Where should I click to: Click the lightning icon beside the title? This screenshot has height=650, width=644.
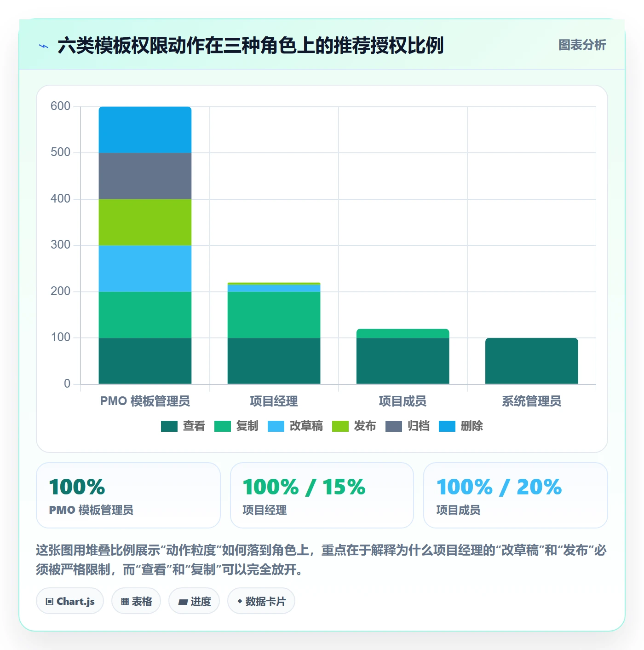pyautogui.click(x=44, y=46)
